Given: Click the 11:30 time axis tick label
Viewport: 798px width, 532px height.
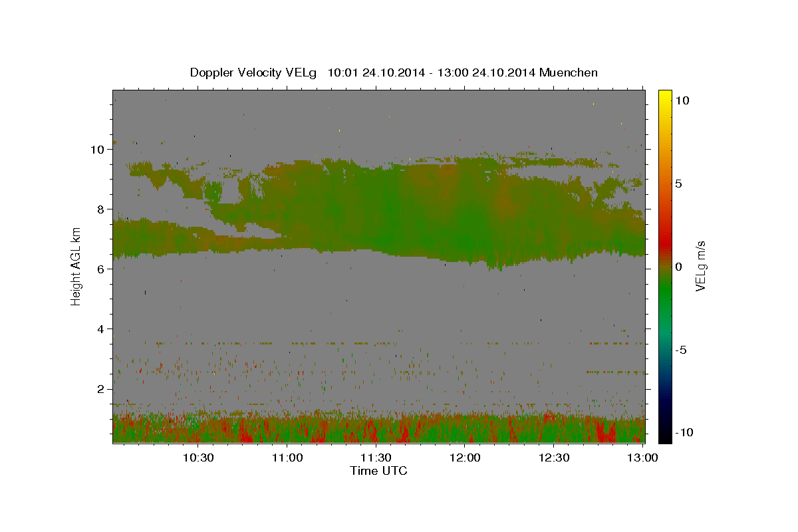Looking at the screenshot, I should pyautogui.click(x=376, y=458).
